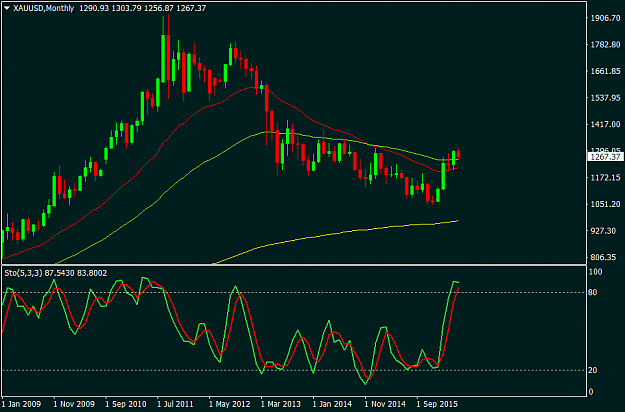
Task: Click the 1 Nov 2014 date label
Action: pyautogui.click(x=385, y=404)
